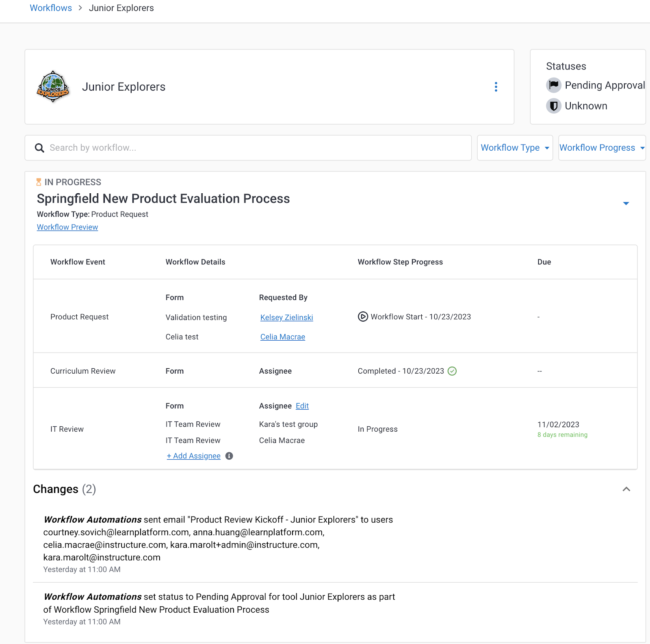Click the Junior Explorers logo image
This screenshot has height=644, width=650.
click(53, 86)
